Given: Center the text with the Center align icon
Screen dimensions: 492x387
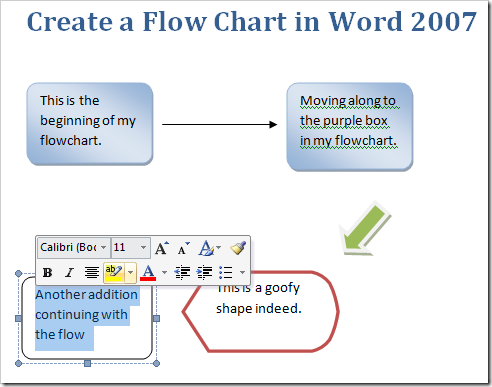Looking at the screenshot, I should point(92,273).
